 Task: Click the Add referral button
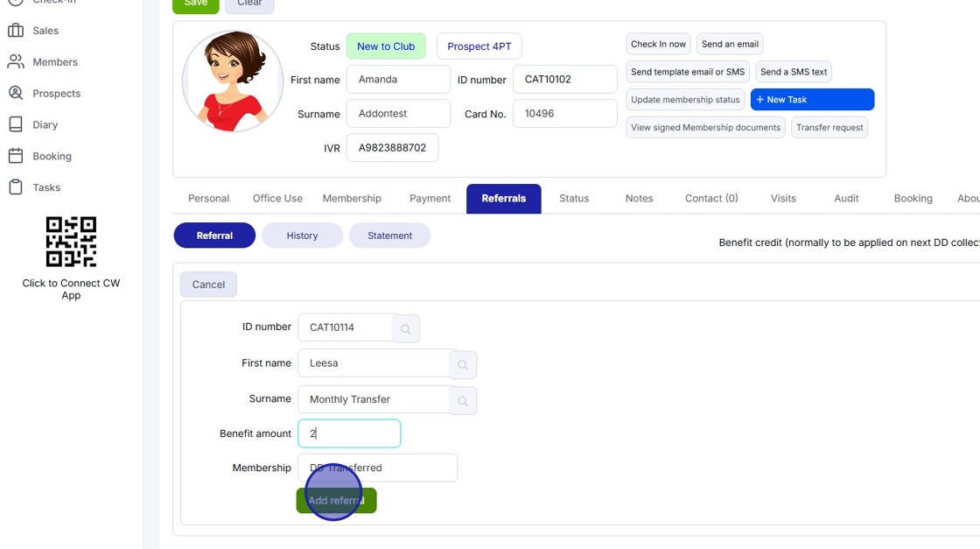tap(336, 500)
